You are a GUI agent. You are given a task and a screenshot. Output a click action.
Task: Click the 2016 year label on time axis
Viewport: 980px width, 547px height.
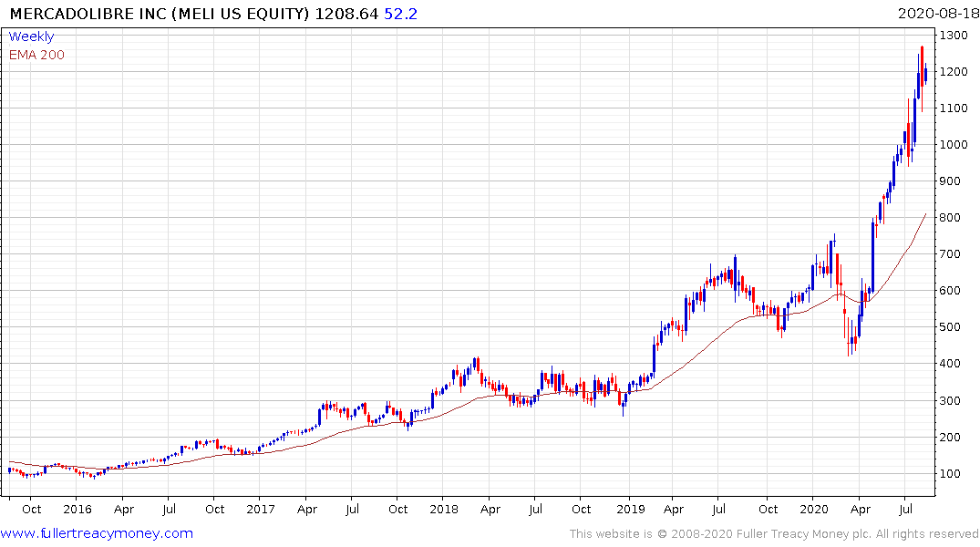point(77,510)
